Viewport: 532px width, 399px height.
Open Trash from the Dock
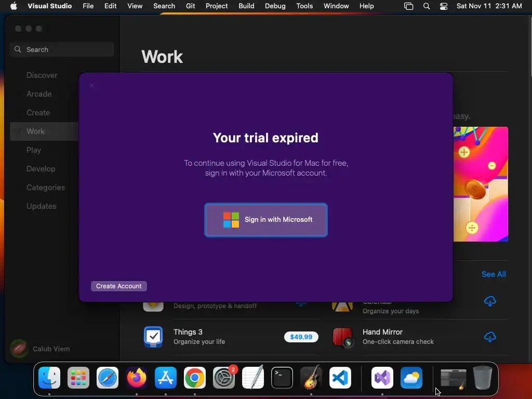pos(483,378)
